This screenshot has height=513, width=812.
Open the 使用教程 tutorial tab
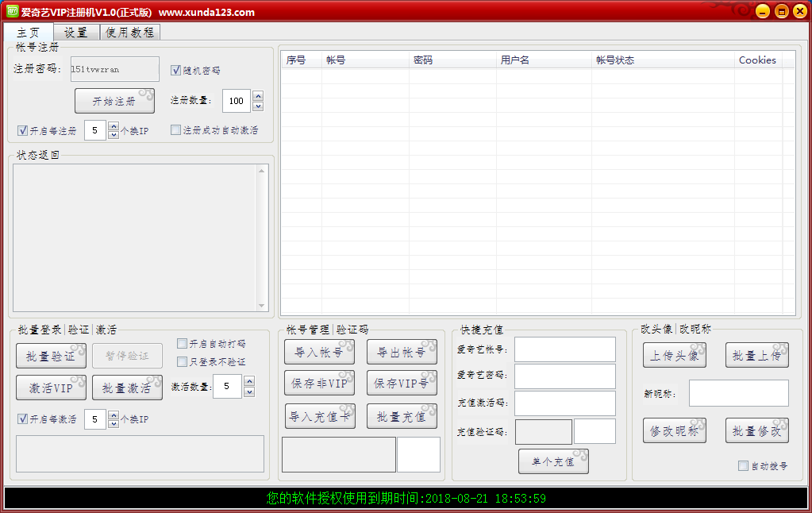(129, 32)
